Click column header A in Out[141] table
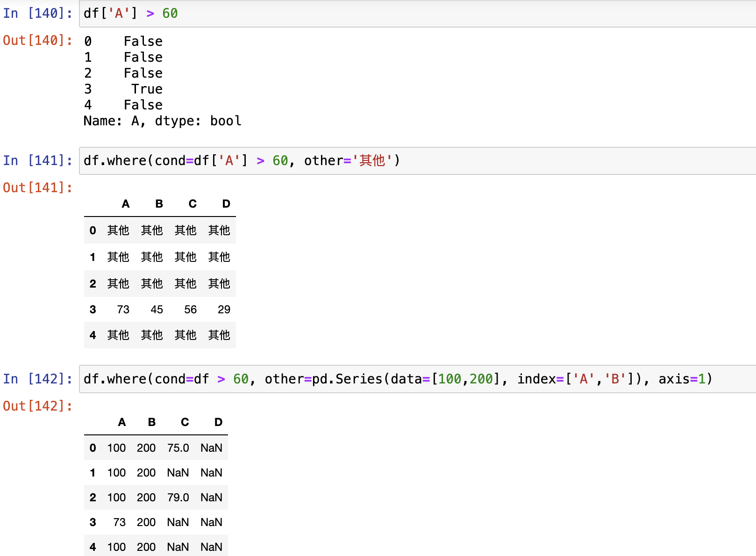This screenshot has width=756, height=556. point(126,204)
